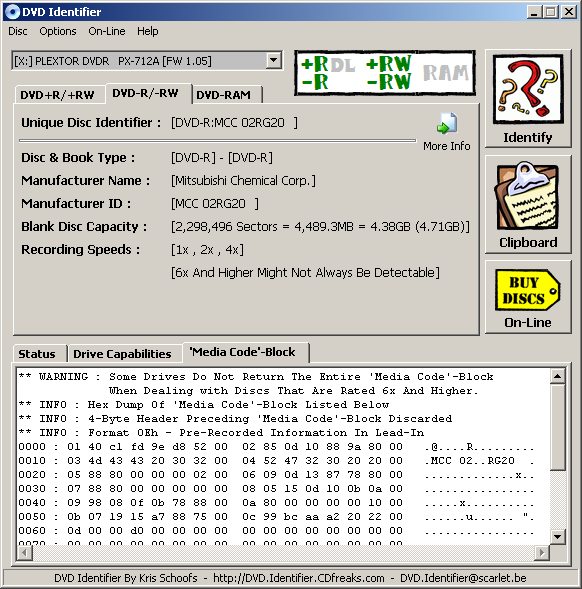Click the horizontal scrollbar left arrow
582x589 pixels.
coord(25,553)
